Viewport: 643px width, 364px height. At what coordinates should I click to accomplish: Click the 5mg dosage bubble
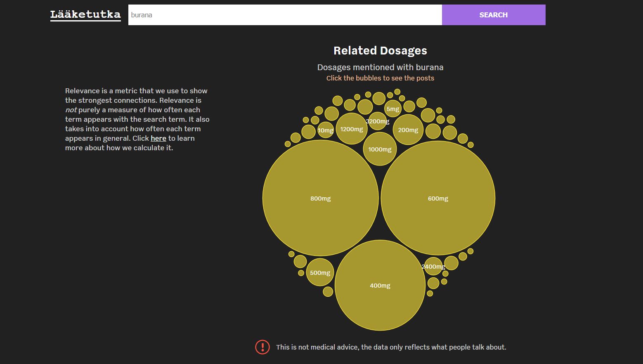(x=392, y=109)
